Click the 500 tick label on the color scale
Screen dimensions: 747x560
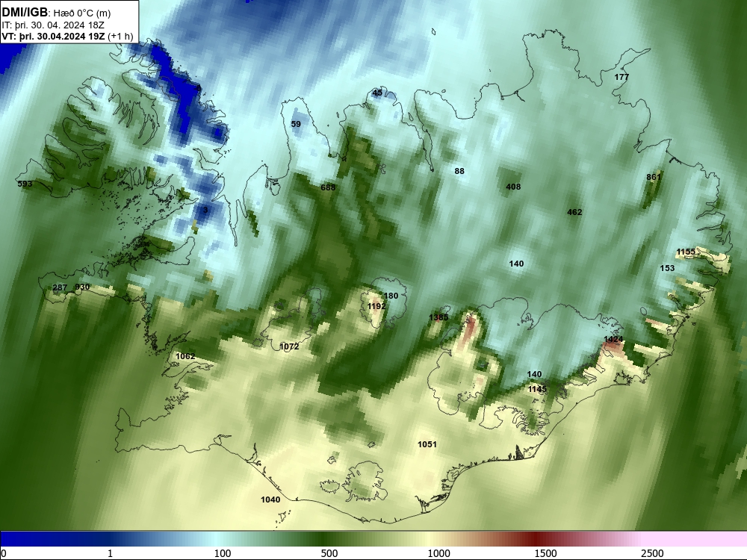(329, 553)
